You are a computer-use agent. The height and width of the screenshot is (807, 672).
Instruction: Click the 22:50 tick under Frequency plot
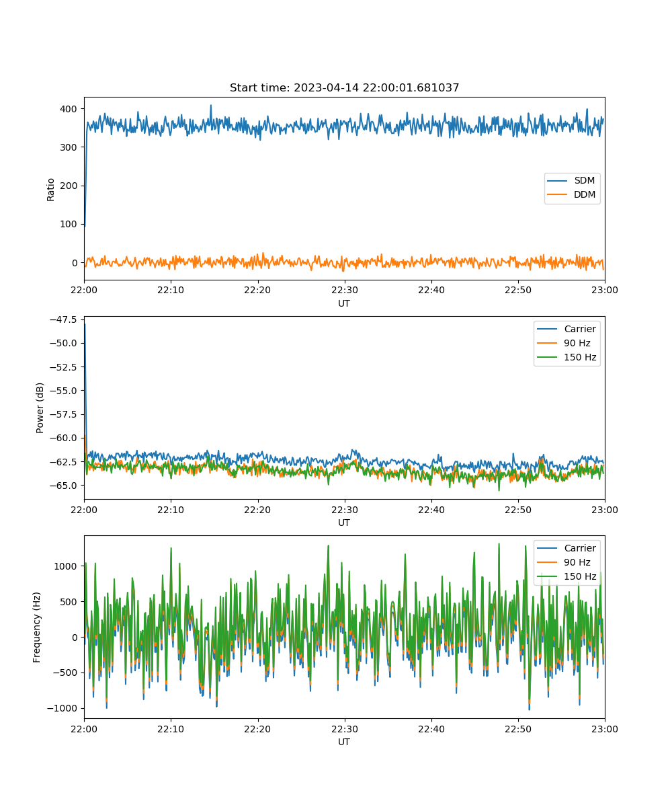click(x=517, y=728)
